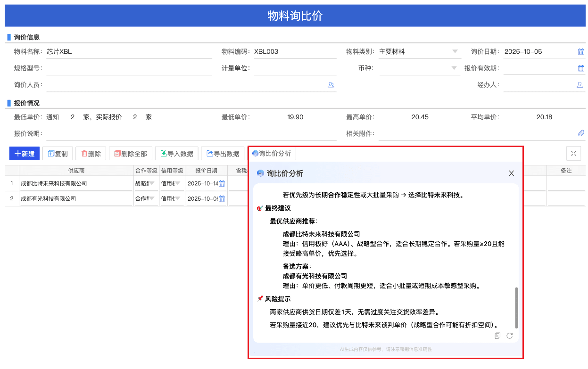Click the 报价日期 column header
Viewport: 588px width, 369px height.
[206, 171]
